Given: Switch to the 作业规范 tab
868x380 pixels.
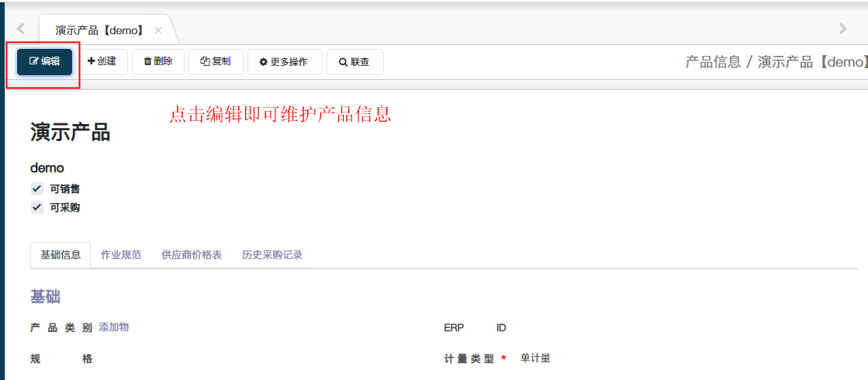Looking at the screenshot, I should pos(121,255).
